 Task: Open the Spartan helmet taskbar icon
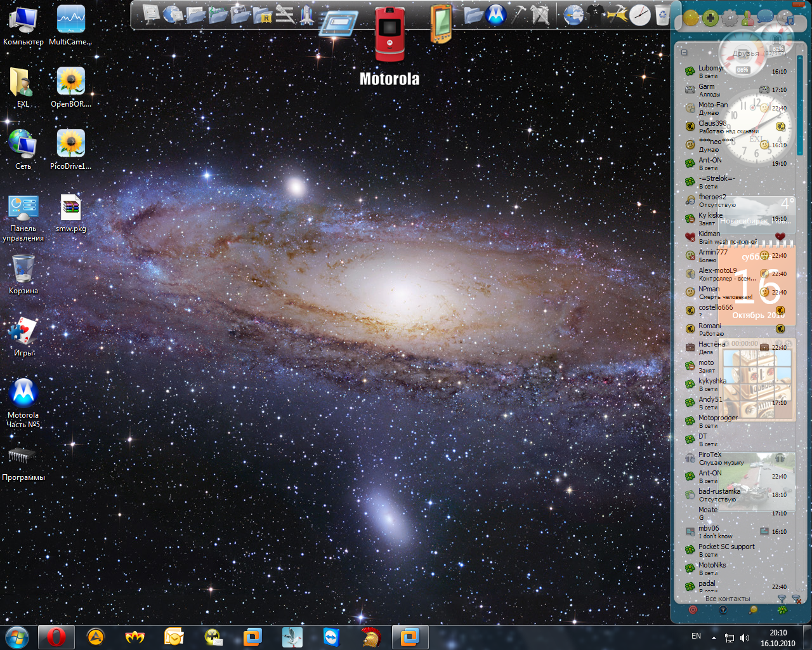(370, 637)
